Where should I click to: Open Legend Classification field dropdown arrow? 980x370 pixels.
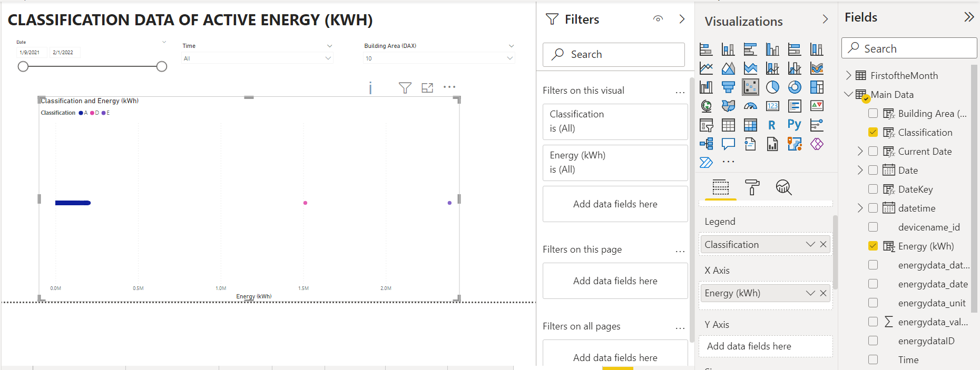coord(810,244)
